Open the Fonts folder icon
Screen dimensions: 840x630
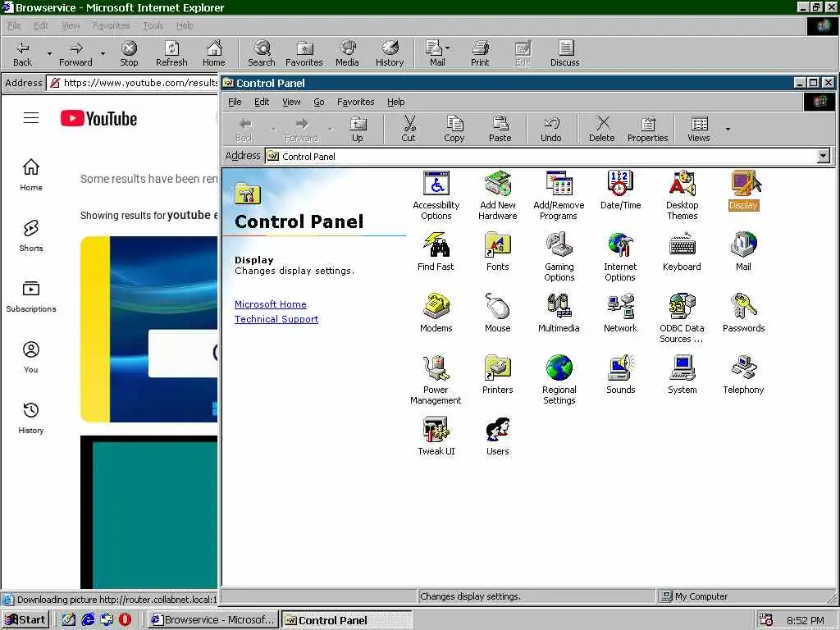pos(498,252)
